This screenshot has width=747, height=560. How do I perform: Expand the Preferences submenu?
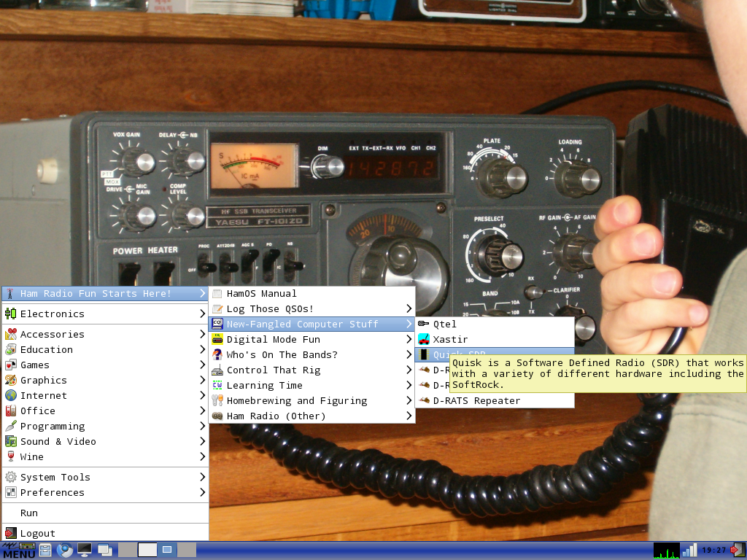coord(105,492)
